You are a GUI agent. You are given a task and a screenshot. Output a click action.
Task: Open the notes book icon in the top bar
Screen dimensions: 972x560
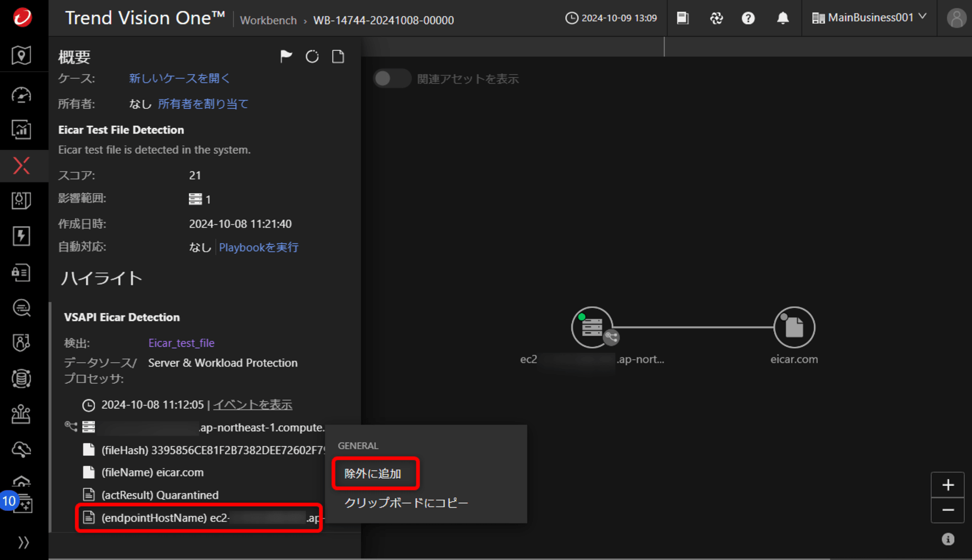click(x=683, y=18)
